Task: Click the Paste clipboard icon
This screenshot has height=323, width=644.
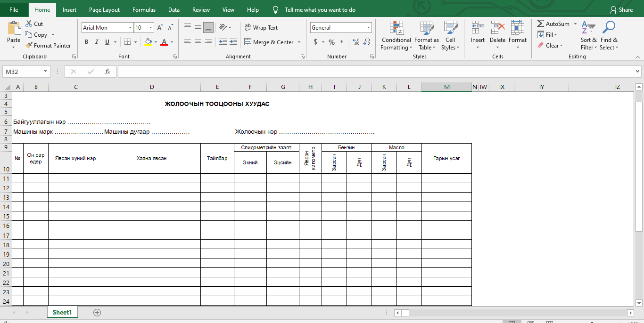Action: [14, 28]
